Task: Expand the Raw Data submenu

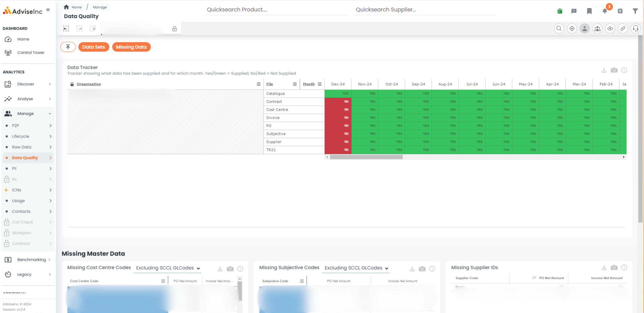Action: coord(28,147)
